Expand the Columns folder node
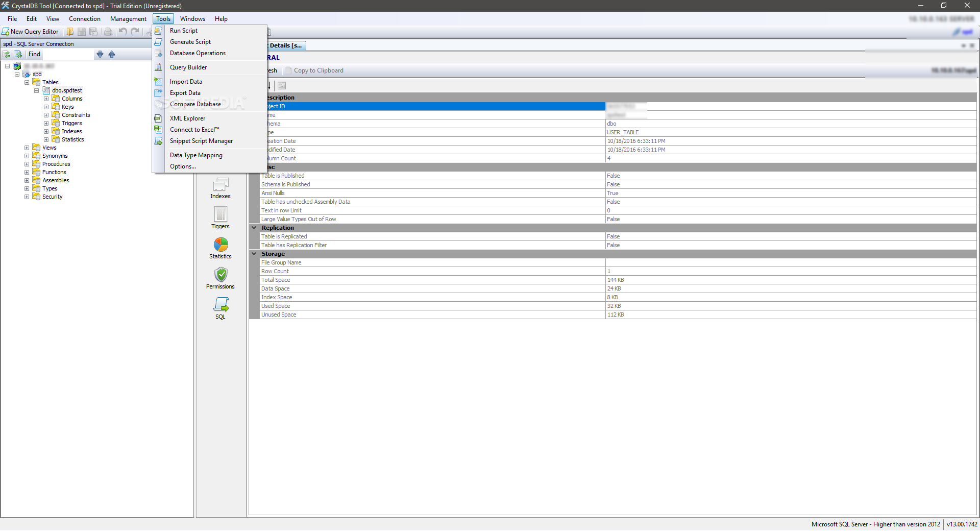This screenshot has height=531, width=980. (46, 99)
